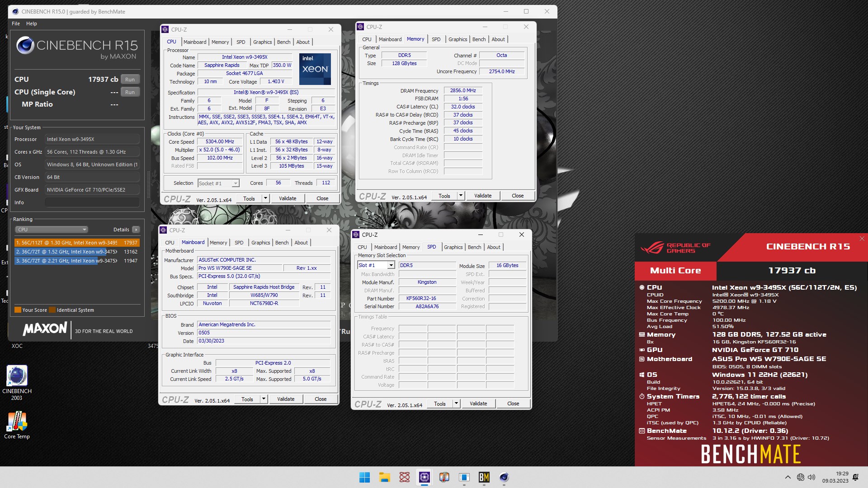
Task: Switch to Memory tab in the Mainboard window
Action: [218, 243]
